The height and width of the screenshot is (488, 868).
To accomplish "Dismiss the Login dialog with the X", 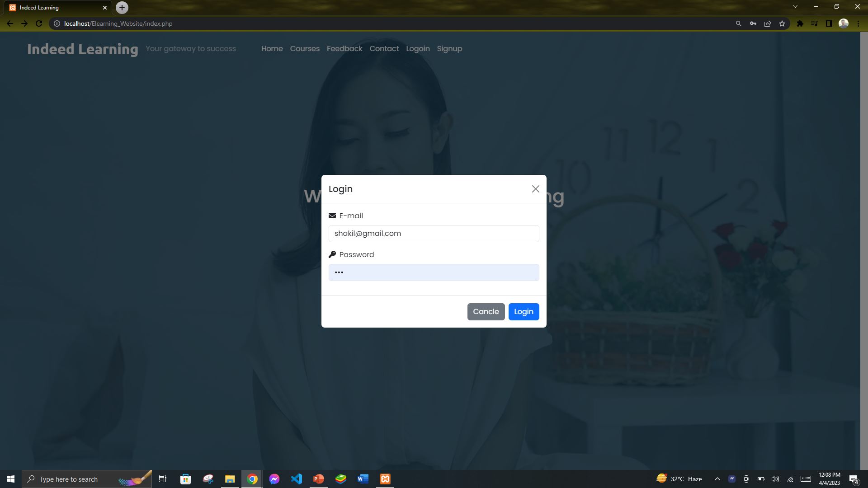I will tap(535, 189).
